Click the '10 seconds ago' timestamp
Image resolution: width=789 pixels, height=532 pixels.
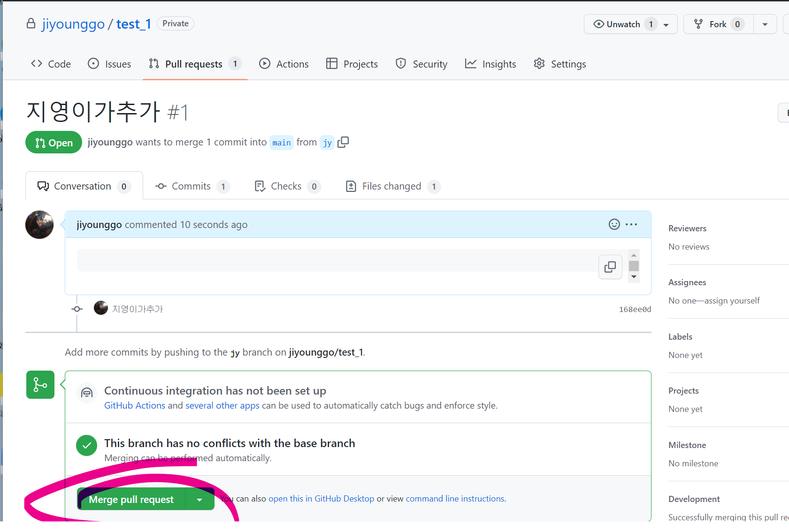click(214, 225)
